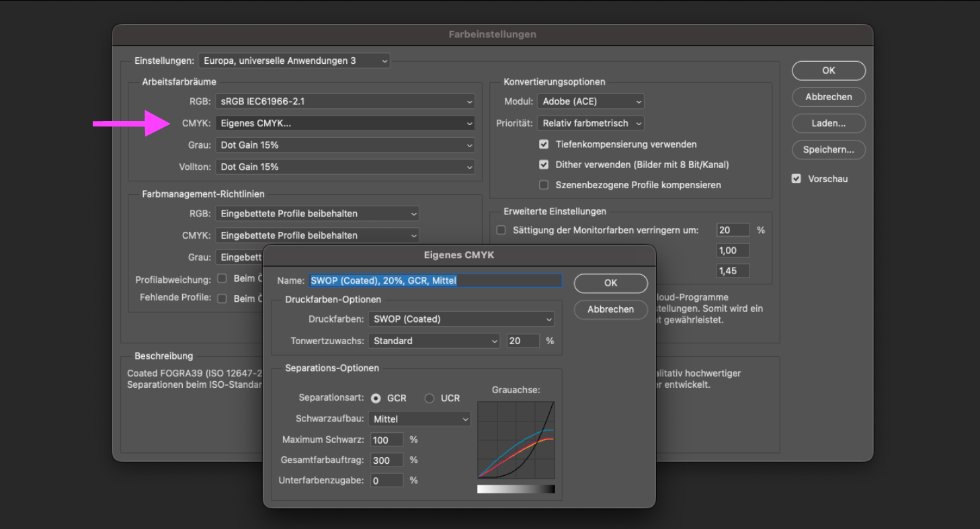Click the grayscale gradient under the Grauachse curve
980x529 pixels.
[x=516, y=489]
